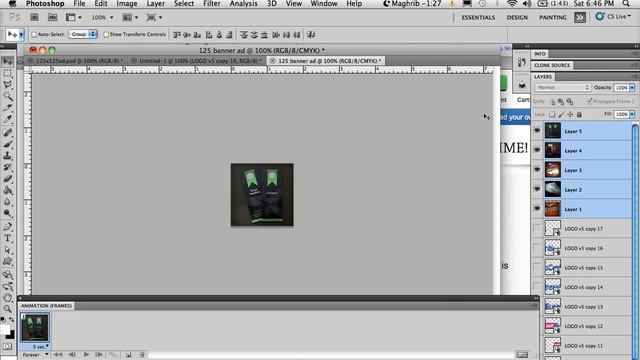
Task: Hide Layer 2 with its eye icon
Action: click(x=537, y=189)
